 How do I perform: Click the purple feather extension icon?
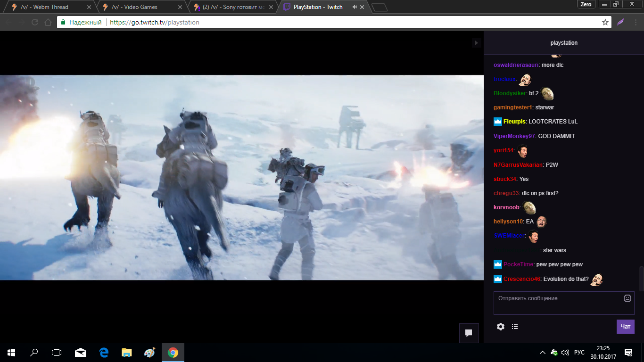(621, 22)
